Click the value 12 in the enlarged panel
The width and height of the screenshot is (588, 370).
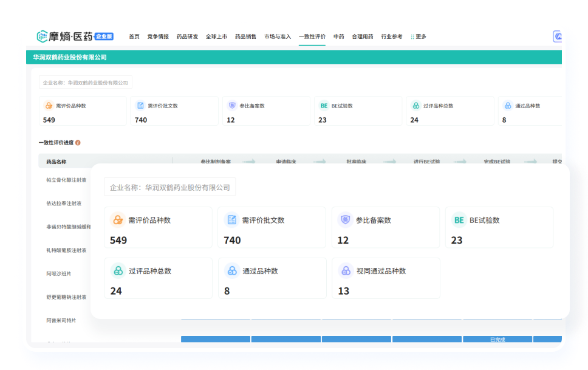[x=343, y=240]
